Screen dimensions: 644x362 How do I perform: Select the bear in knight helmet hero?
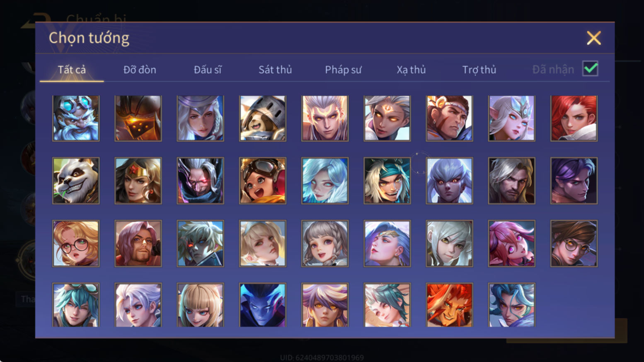pos(263,118)
